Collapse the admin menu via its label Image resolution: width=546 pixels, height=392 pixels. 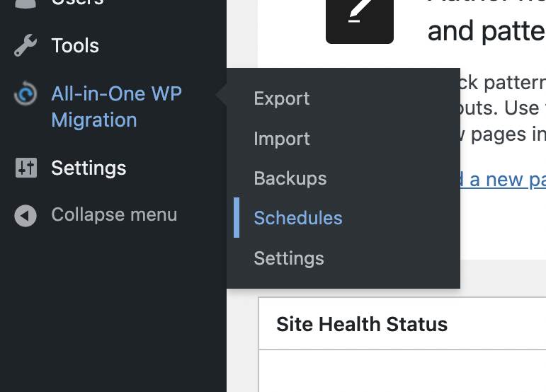pyautogui.click(x=114, y=215)
